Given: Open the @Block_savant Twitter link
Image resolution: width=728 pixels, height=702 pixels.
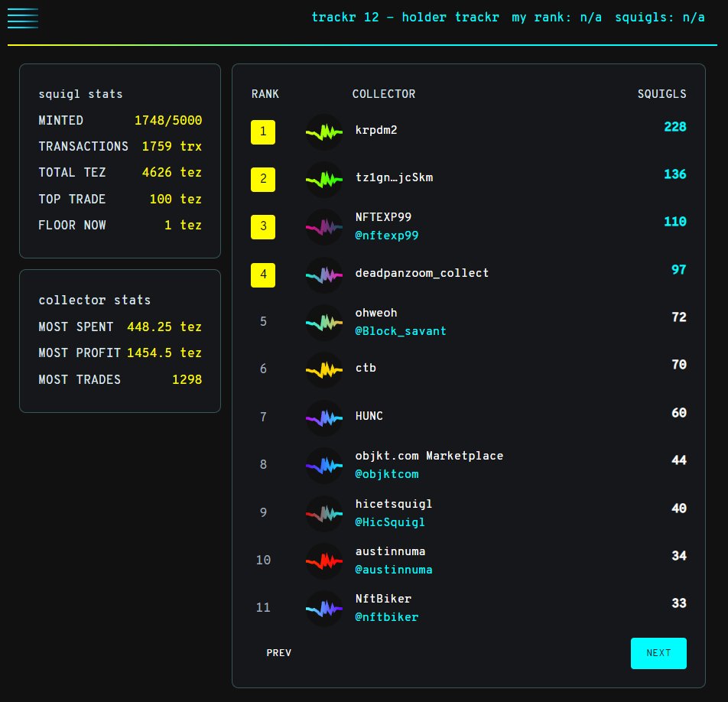Looking at the screenshot, I should [x=401, y=331].
